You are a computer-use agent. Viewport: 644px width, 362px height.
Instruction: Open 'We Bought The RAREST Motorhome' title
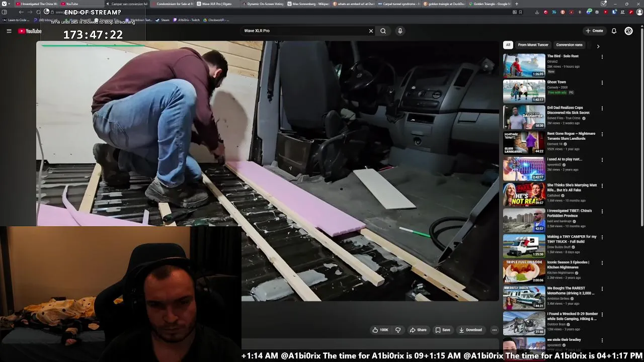[x=571, y=291]
